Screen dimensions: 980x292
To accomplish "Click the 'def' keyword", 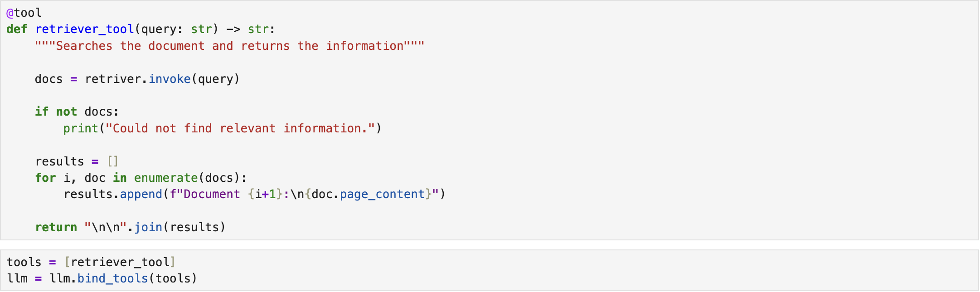I will [x=17, y=29].
